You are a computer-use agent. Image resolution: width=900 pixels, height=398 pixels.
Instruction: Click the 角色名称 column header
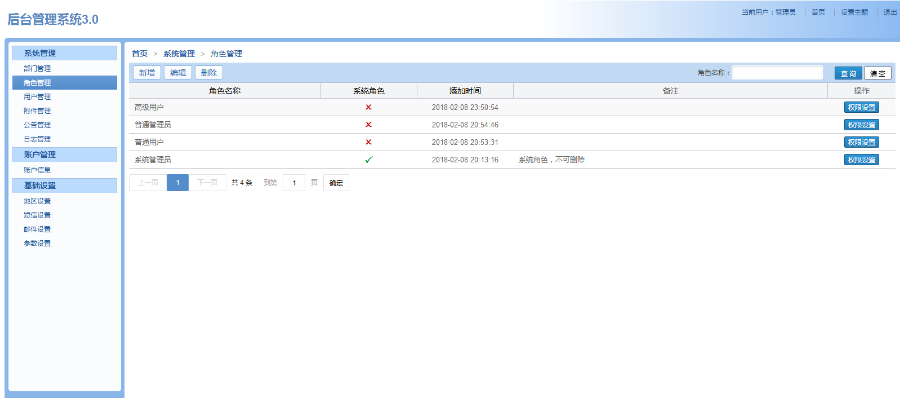(x=225, y=91)
